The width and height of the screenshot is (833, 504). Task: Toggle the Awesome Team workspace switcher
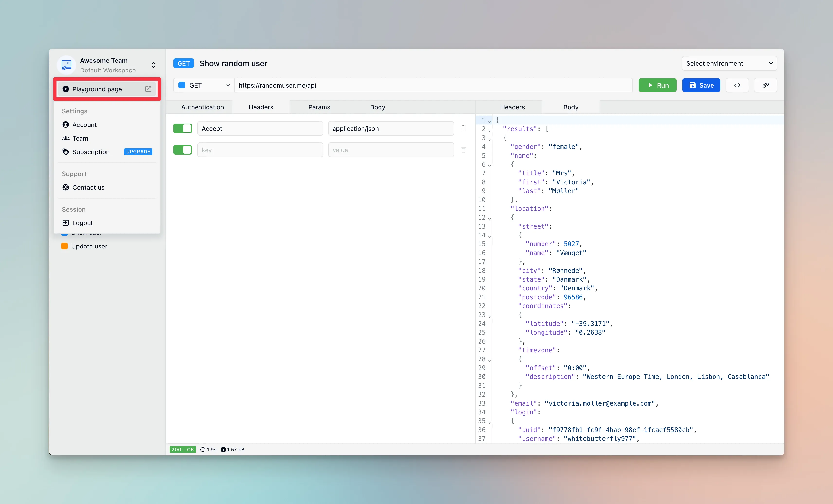tap(154, 65)
